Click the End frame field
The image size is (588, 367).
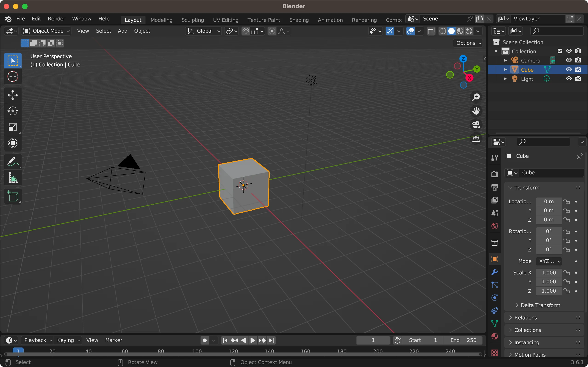click(463, 340)
